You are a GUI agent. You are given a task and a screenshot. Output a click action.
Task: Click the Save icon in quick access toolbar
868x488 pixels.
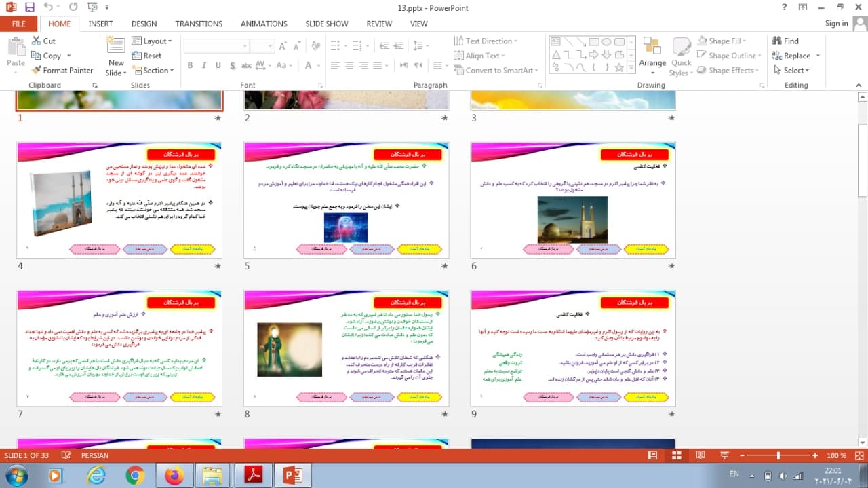pyautogui.click(x=29, y=7)
